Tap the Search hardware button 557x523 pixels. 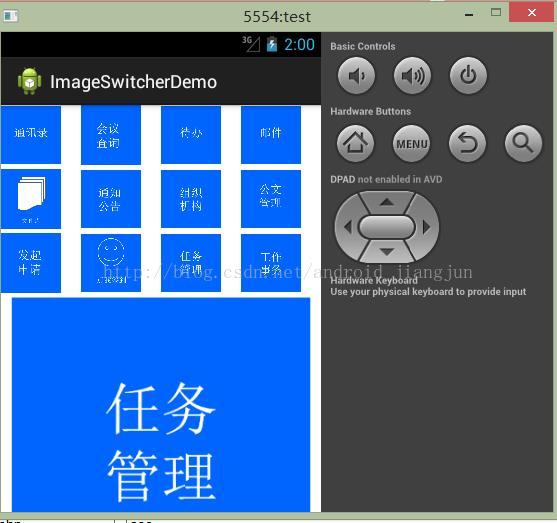pos(524,143)
